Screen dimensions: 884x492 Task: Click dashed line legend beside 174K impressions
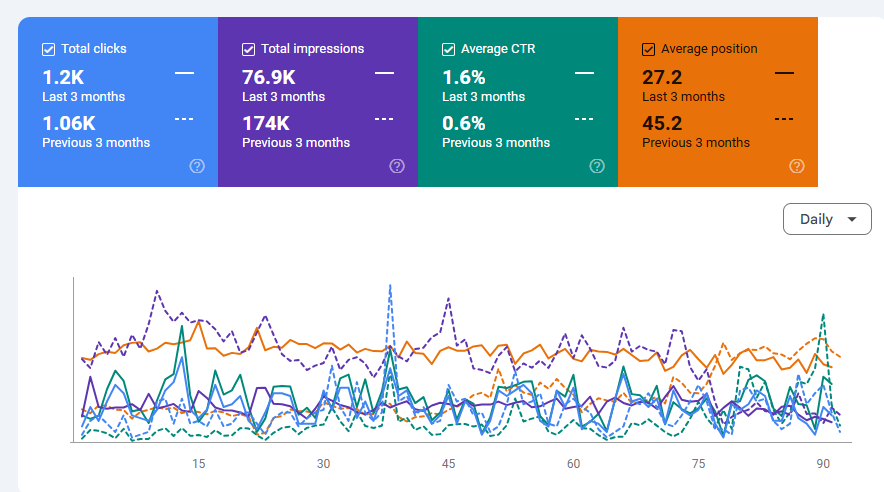point(384,119)
